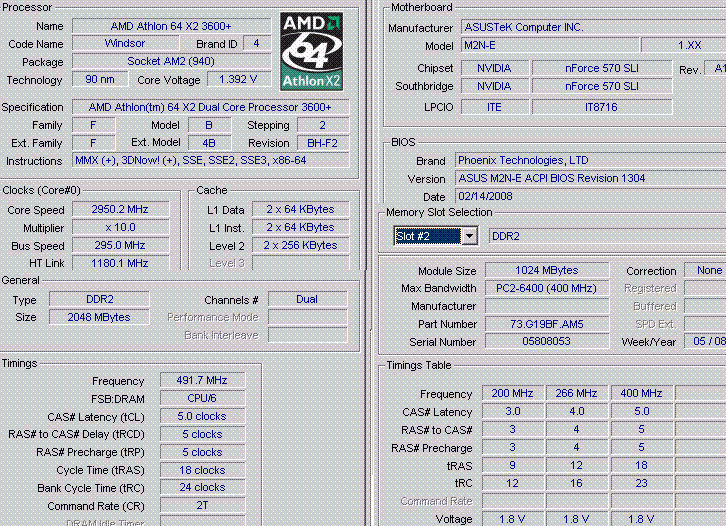Click the memory Size value 2048 MBytes
726x526 pixels.
click(100, 317)
